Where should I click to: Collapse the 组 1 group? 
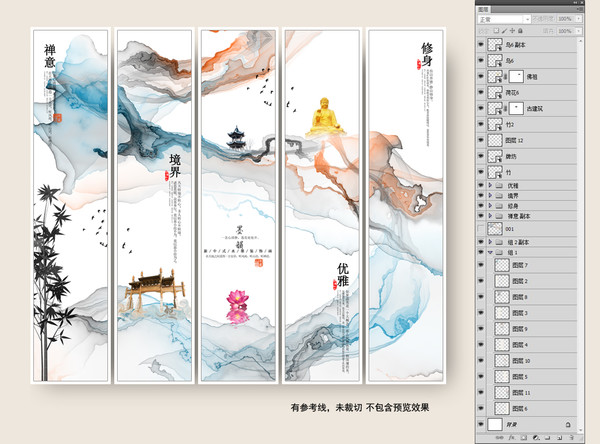coord(490,252)
